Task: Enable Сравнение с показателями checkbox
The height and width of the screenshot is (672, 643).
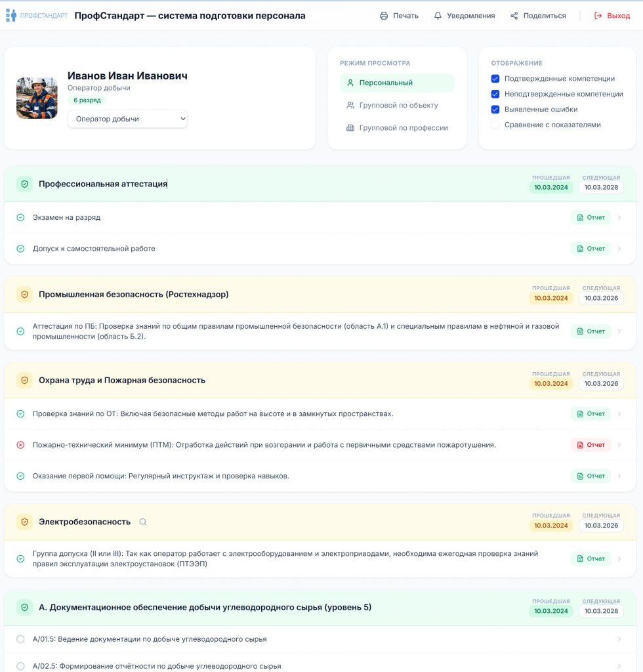Action: point(495,125)
